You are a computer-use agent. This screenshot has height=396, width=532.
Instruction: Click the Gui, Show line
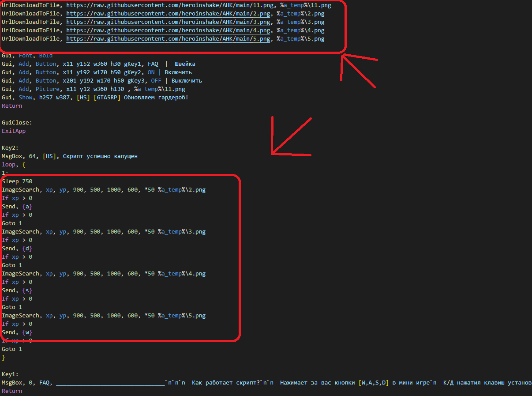tap(95, 98)
